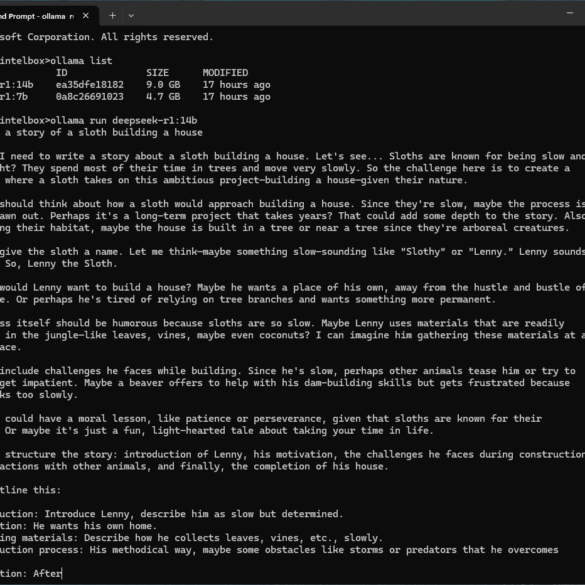This screenshot has width=585, height=585.
Task: Minimize the terminal window
Action: coord(569,13)
